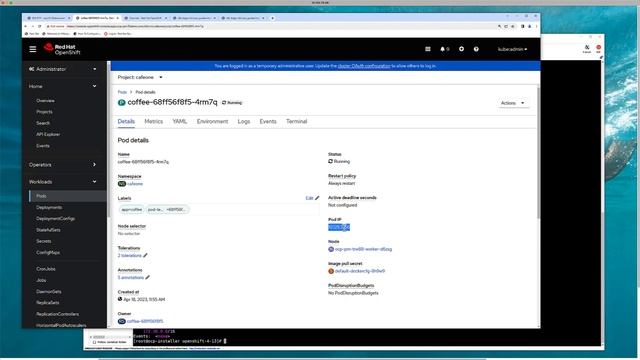The width and height of the screenshot is (640, 360).
Task: Click pencil icon next to tolerations
Action: pos(145,256)
